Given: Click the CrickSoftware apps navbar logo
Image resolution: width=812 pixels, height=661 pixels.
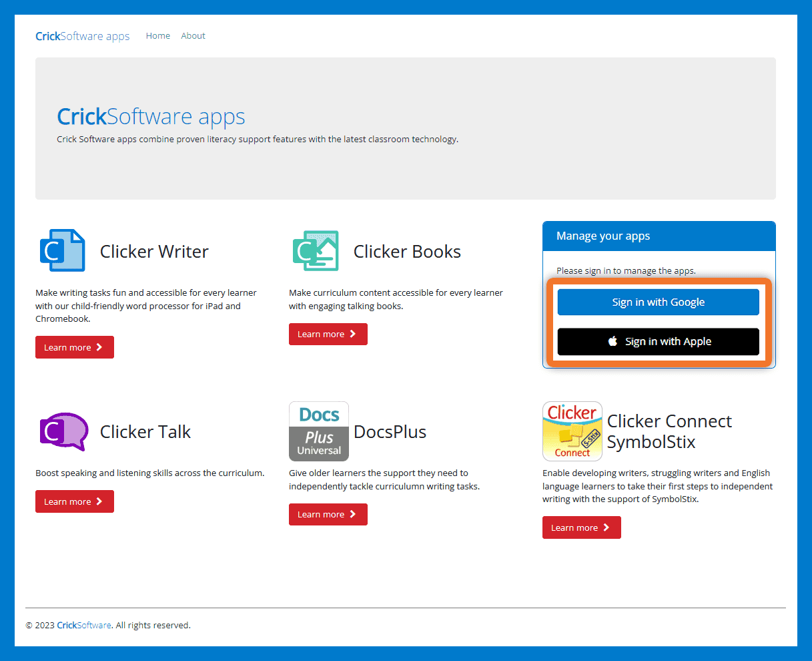Looking at the screenshot, I should point(82,36).
